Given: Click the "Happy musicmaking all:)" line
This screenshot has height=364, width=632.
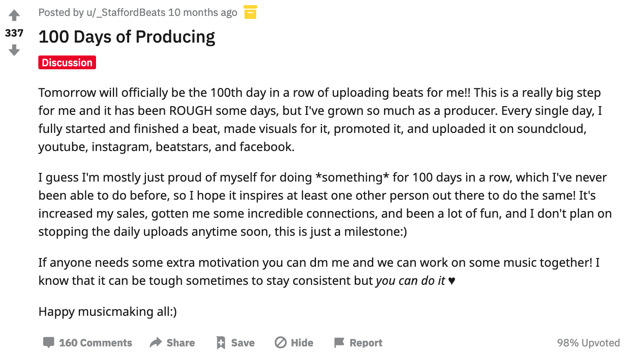Looking at the screenshot, I should 108,312.
